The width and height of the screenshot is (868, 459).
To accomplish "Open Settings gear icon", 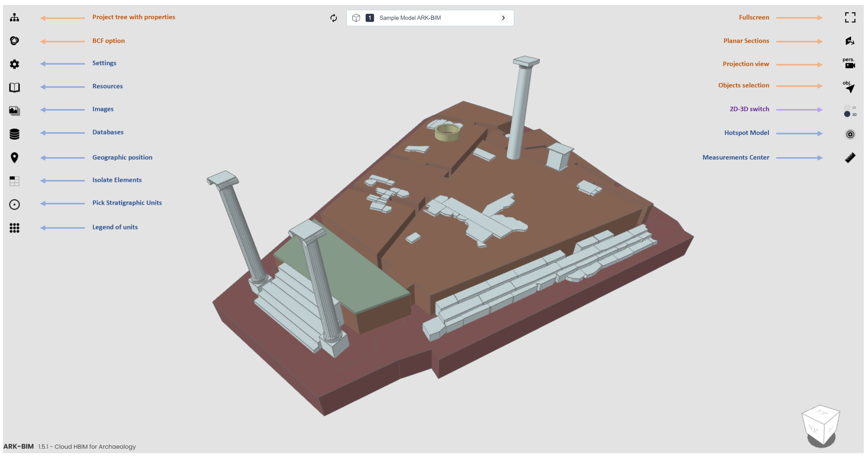I will point(14,64).
